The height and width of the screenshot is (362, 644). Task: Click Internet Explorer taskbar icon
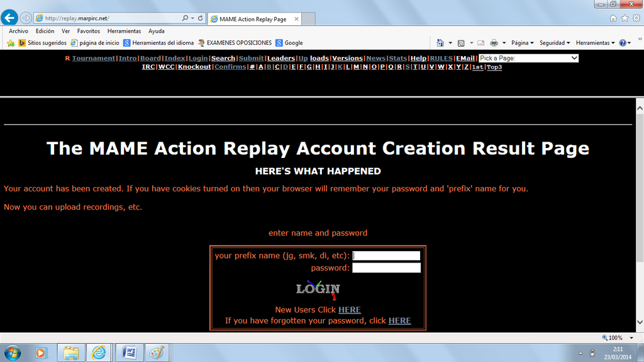(99, 353)
